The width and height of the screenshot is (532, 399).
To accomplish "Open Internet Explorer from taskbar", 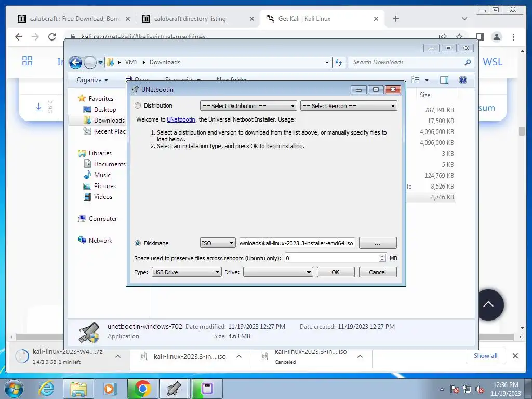I will coord(46,389).
